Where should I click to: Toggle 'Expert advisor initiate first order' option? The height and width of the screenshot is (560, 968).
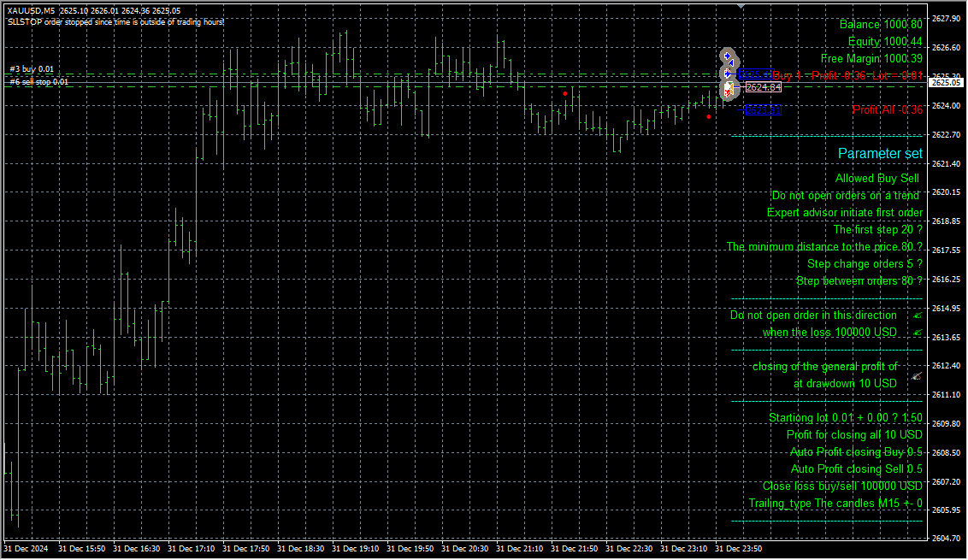coord(844,213)
